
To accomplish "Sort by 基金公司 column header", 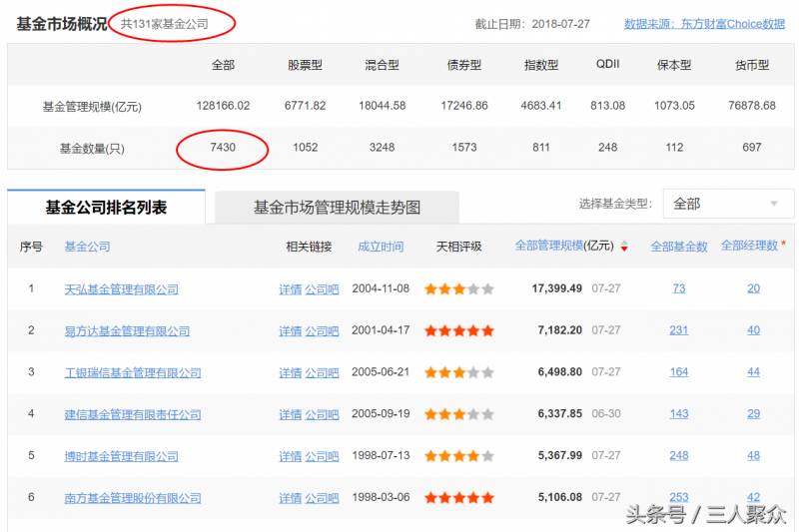I will (87, 247).
